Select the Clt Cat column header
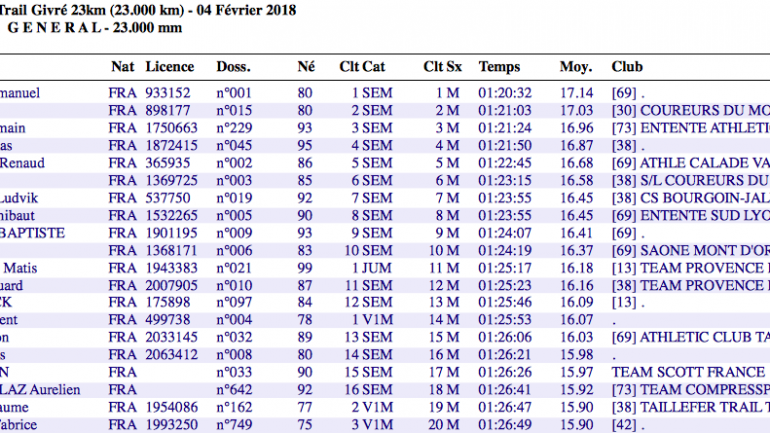The height and width of the screenshot is (433, 770). (x=362, y=67)
